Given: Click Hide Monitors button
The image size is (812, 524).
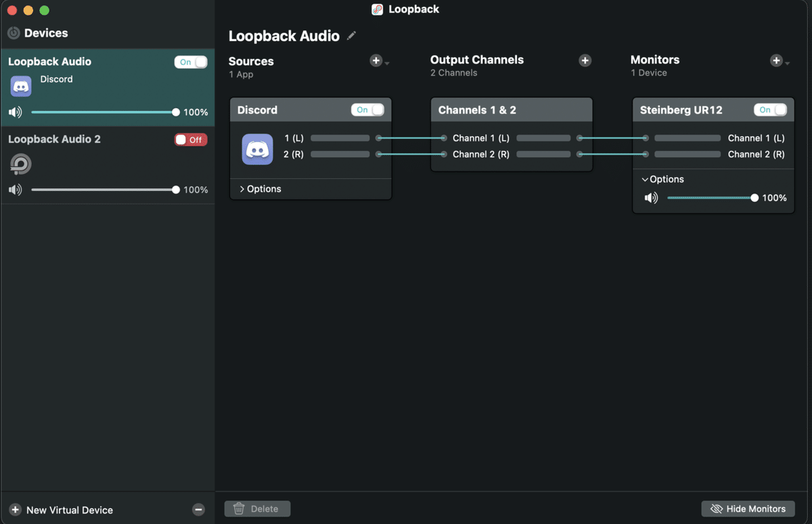Looking at the screenshot, I should 748,508.
